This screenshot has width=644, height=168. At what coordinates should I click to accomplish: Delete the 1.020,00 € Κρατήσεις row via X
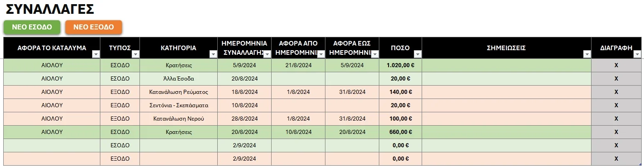[x=616, y=65]
